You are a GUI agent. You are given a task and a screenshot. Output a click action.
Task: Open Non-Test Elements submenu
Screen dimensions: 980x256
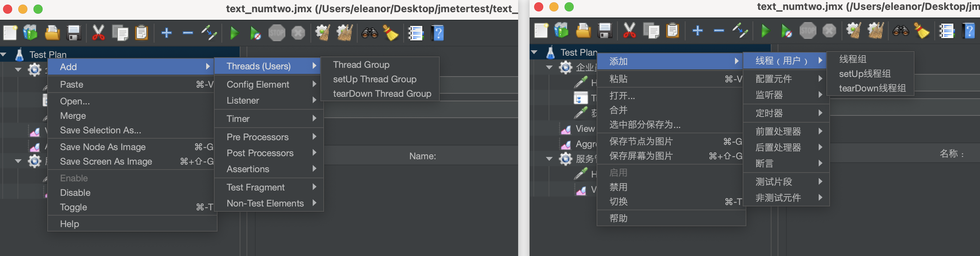pos(269,203)
